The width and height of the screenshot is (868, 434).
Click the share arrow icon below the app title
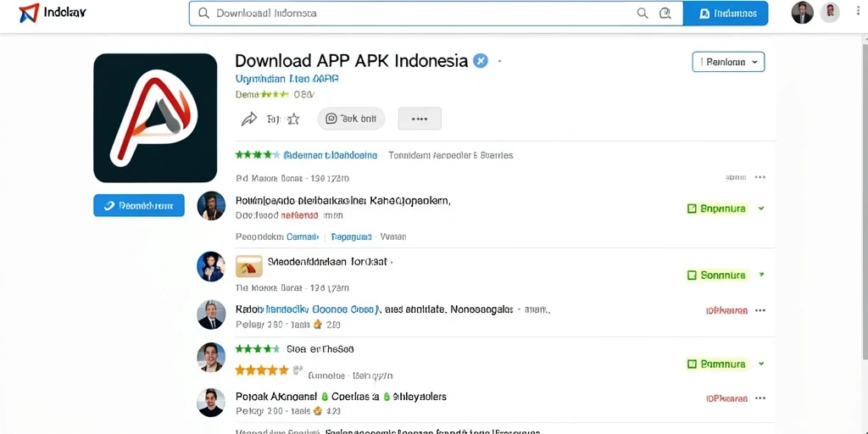249,119
